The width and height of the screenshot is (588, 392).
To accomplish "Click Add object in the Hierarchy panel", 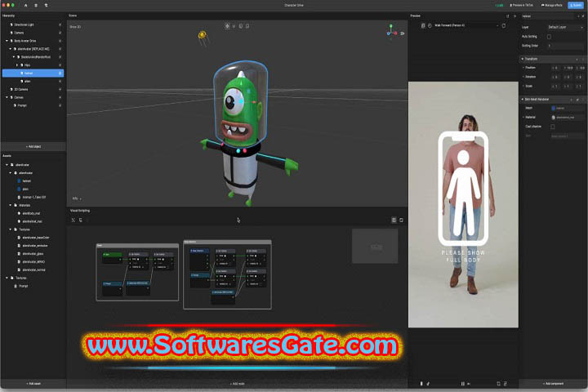I will click(33, 146).
